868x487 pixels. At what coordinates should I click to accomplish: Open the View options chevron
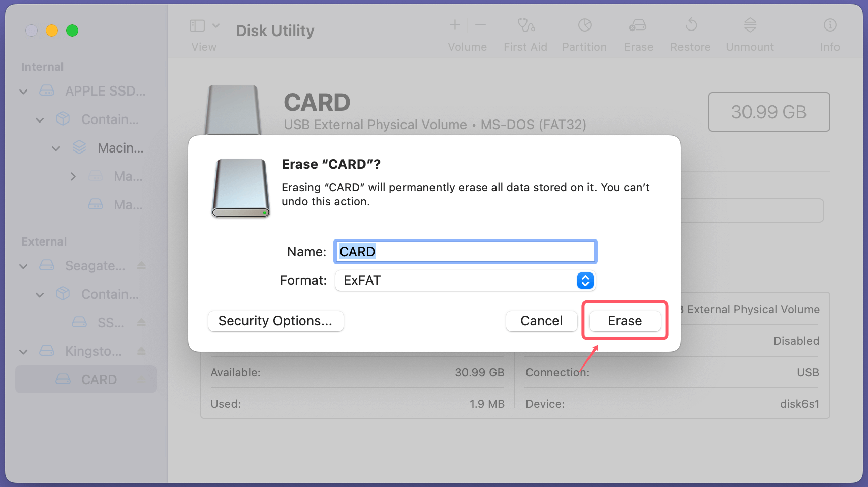[x=216, y=24]
